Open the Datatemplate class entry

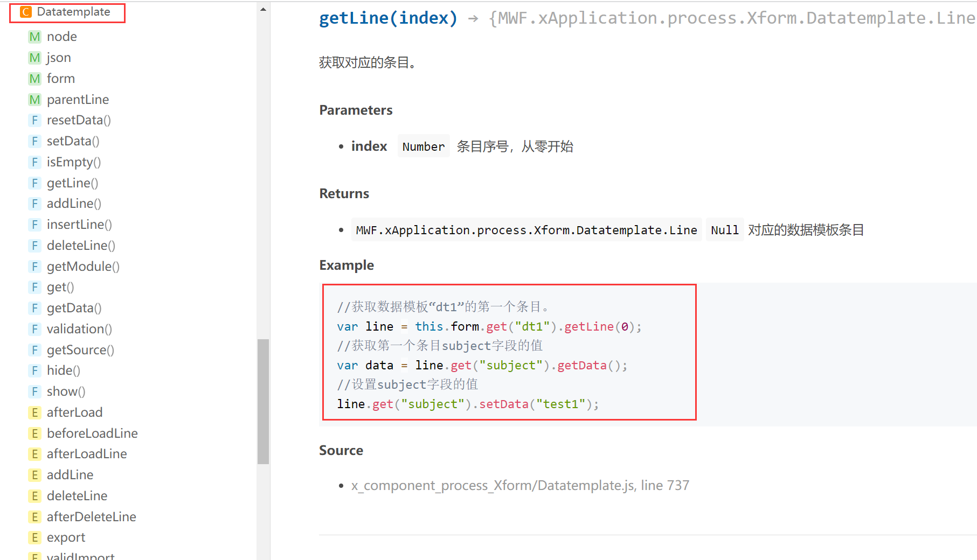point(73,12)
